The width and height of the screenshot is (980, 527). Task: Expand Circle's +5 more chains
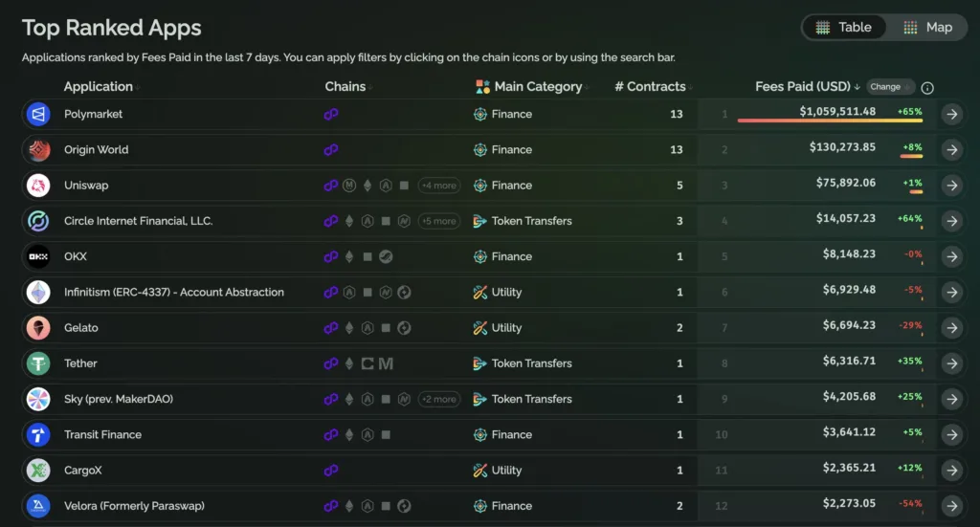[x=438, y=221]
